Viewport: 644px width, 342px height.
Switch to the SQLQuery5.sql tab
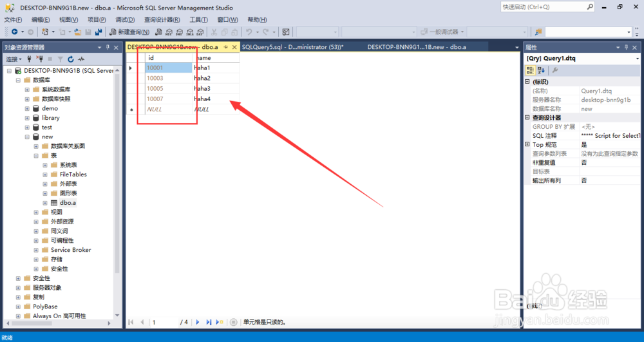292,47
